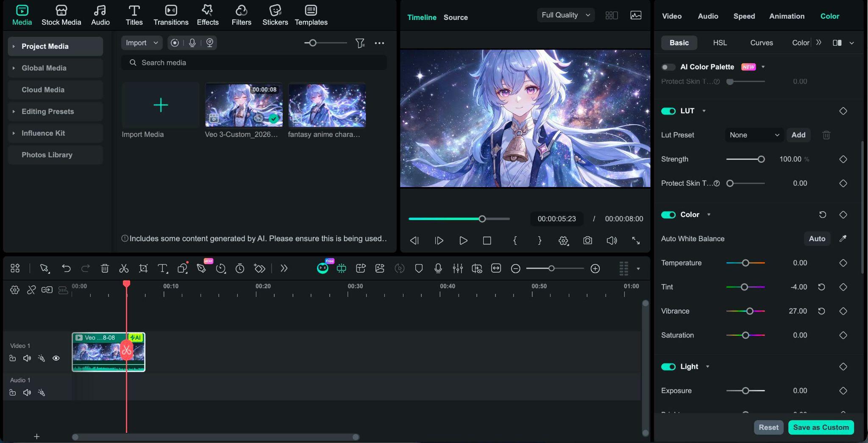
Task: Click Save as Custom button
Action: pos(821,427)
